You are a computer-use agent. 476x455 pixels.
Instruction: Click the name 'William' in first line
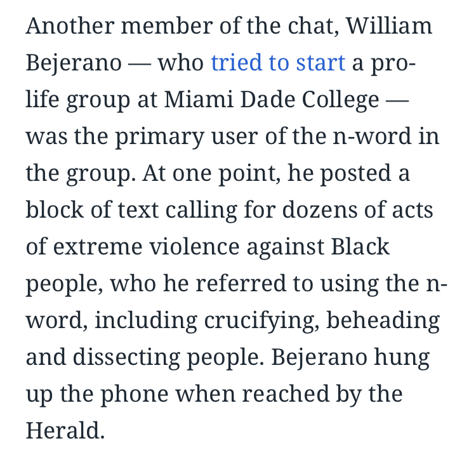(x=390, y=27)
